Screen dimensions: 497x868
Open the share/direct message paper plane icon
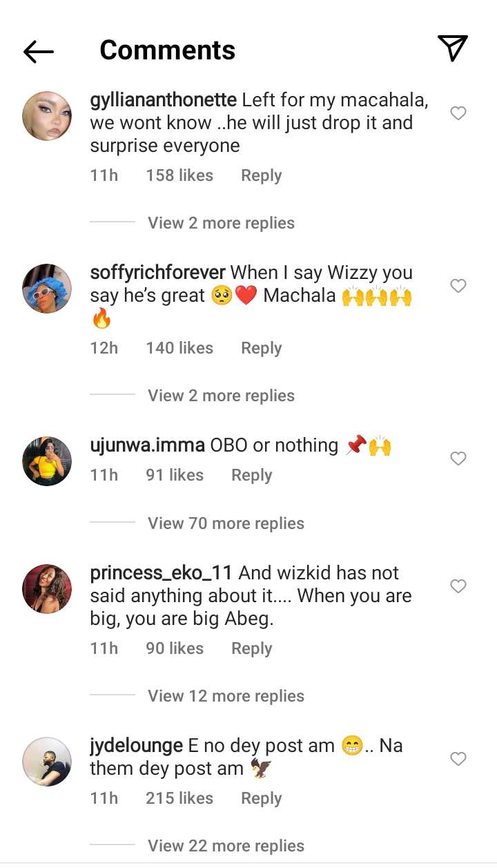tap(453, 48)
